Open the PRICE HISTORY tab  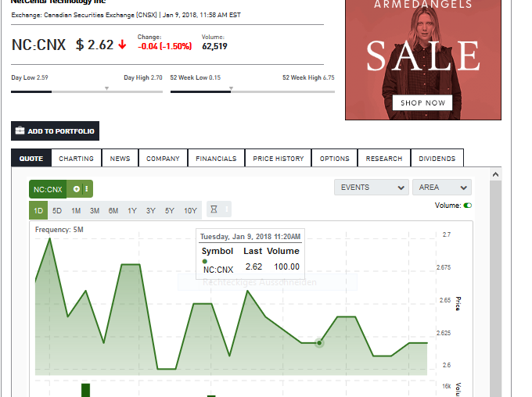pyautogui.click(x=279, y=159)
